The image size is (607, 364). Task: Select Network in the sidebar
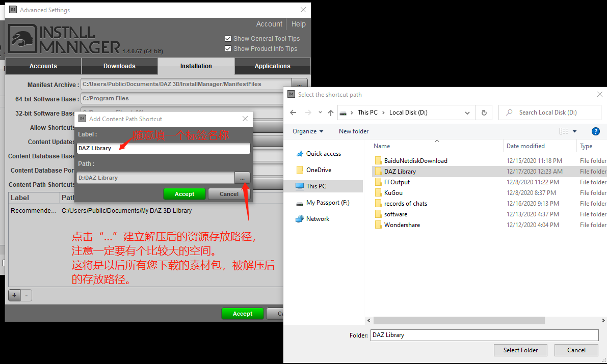(318, 219)
